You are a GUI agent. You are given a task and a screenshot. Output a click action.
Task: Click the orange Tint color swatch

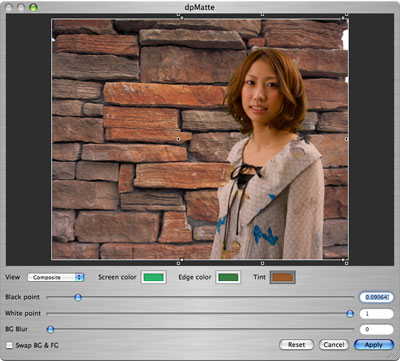(283, 277)
